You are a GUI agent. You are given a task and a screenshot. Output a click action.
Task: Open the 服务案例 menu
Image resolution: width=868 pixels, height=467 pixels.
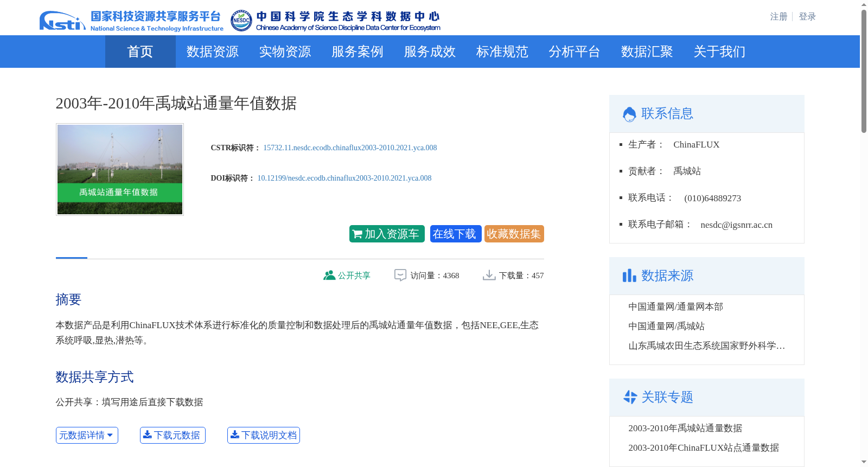click(358, 52)
